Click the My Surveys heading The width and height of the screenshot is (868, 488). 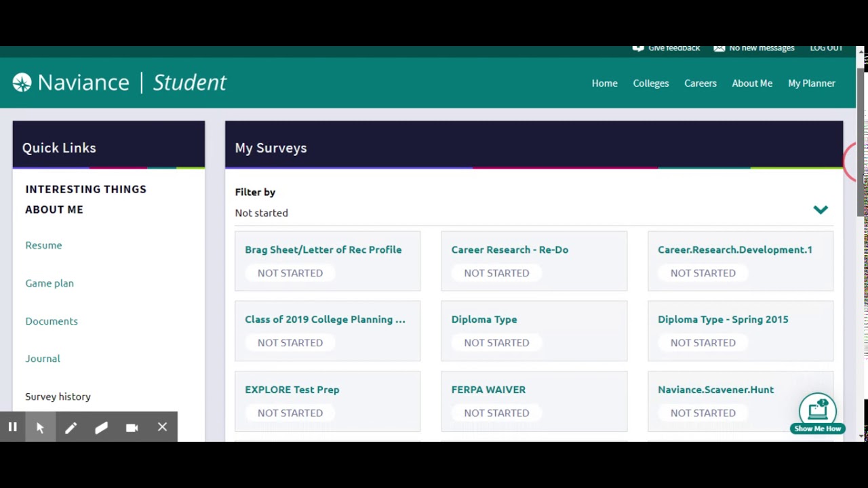click(271, 148)
